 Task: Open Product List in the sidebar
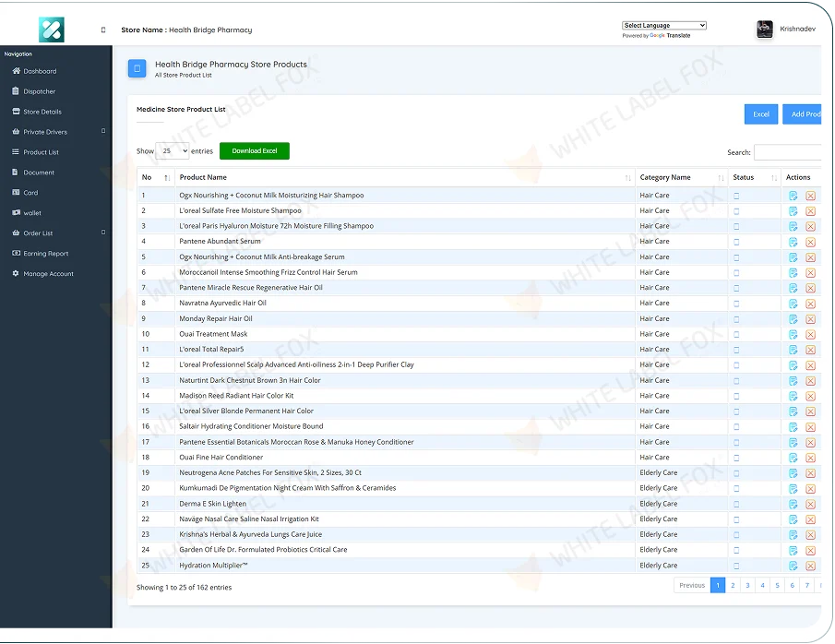pyautogui.click(x=35, y=152)
